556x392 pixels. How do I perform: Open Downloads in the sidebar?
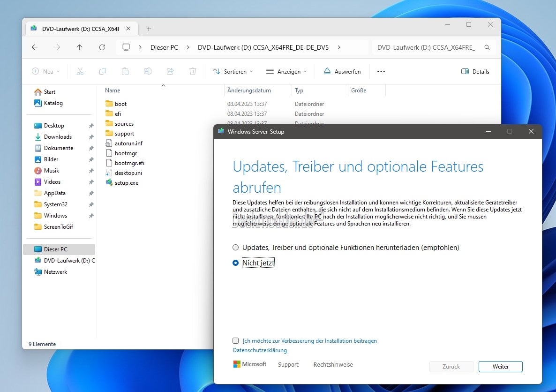point(53,137)
